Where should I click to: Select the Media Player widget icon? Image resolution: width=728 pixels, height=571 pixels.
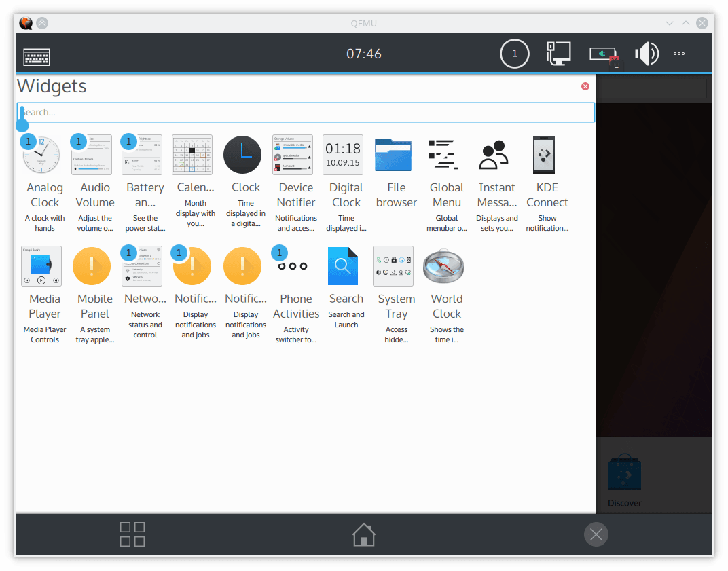click(x=41, y=266)
